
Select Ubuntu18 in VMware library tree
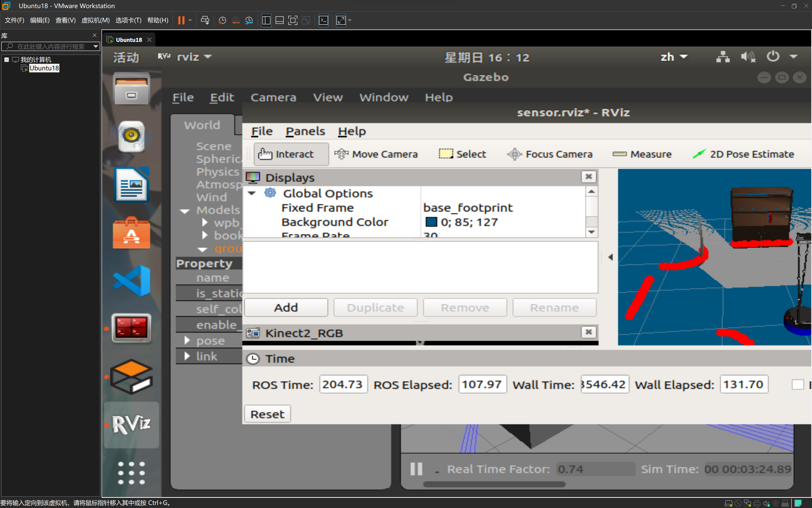coord(44,68)
